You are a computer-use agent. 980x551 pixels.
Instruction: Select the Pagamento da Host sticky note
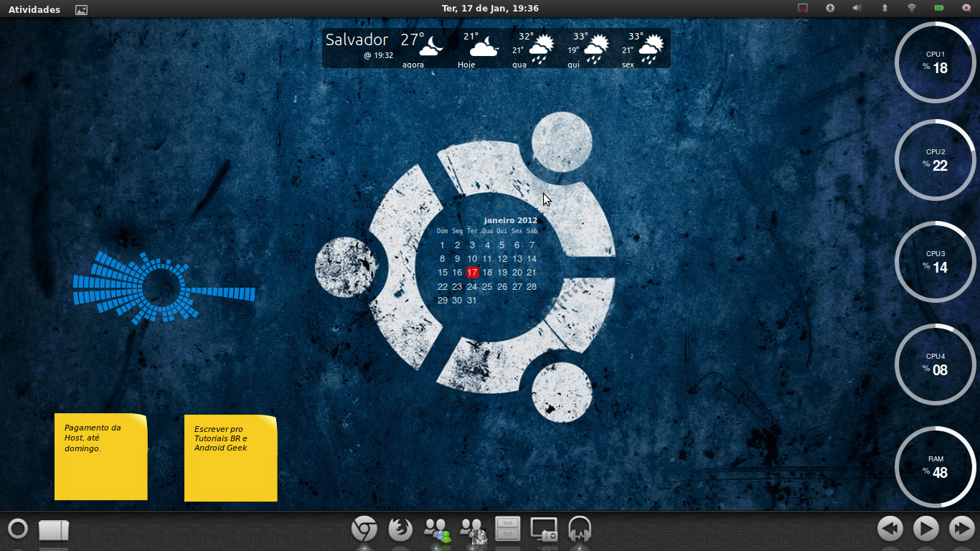click(101, 457)
